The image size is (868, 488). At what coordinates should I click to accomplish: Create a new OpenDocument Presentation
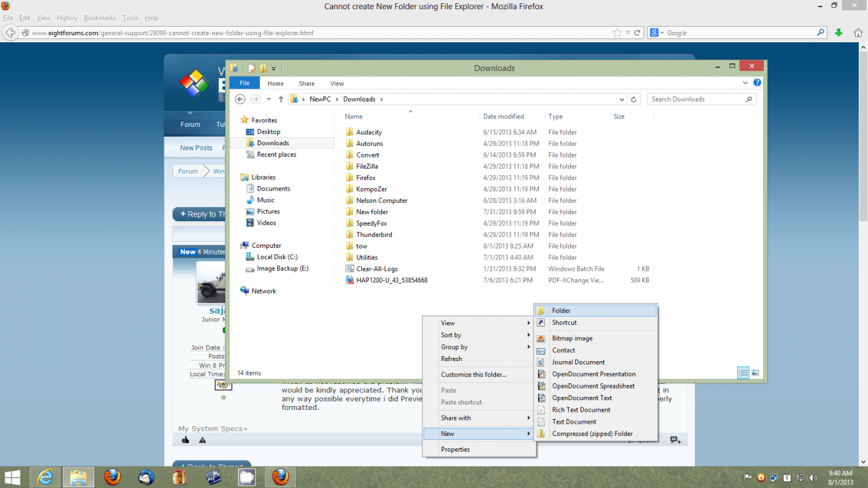(x=595, y=374)
